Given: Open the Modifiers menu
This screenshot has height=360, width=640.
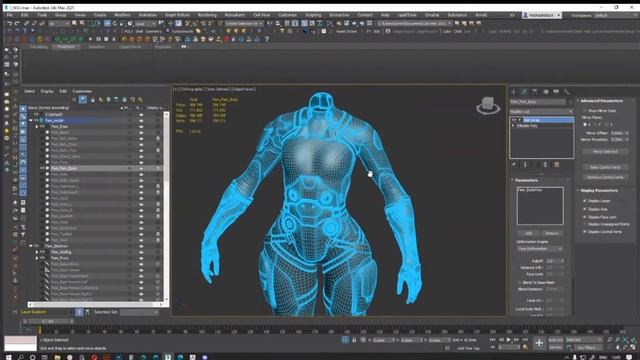Looking at the screenshot, I should (122, 15).
